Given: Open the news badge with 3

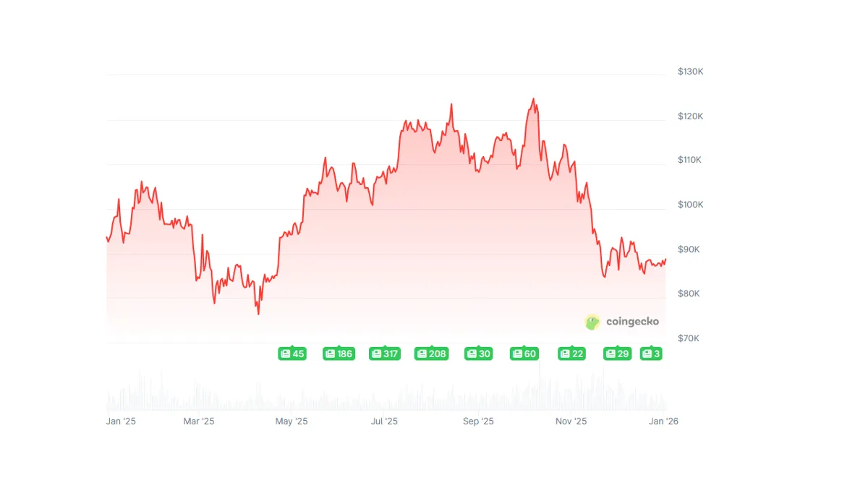Looking at the screenshot, I should tap(651, 354).
